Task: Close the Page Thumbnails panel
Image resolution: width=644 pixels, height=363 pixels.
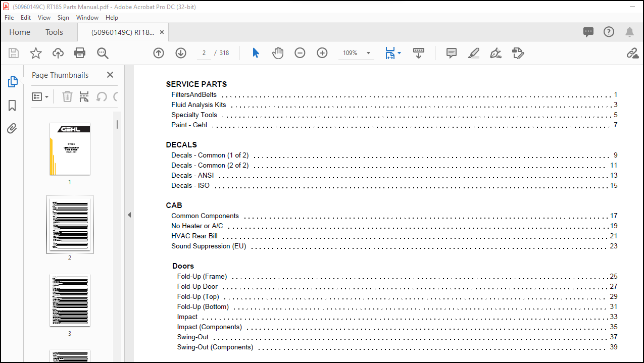Action: pos(110,75)
